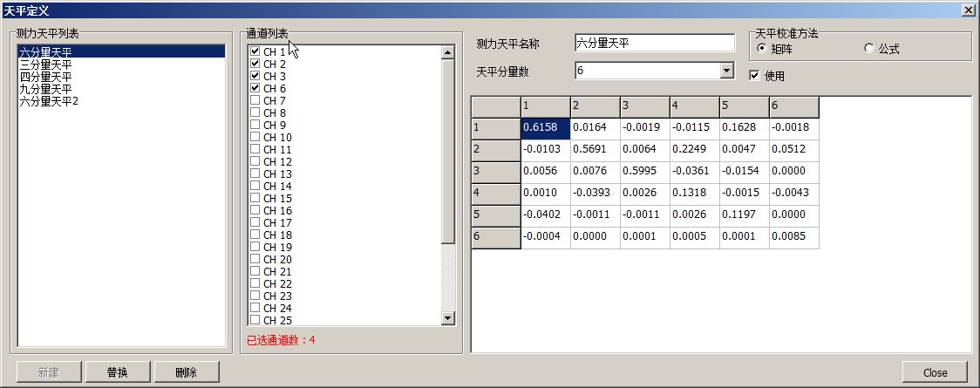Choose the 公式 calibration method radio

click(868, 49)
